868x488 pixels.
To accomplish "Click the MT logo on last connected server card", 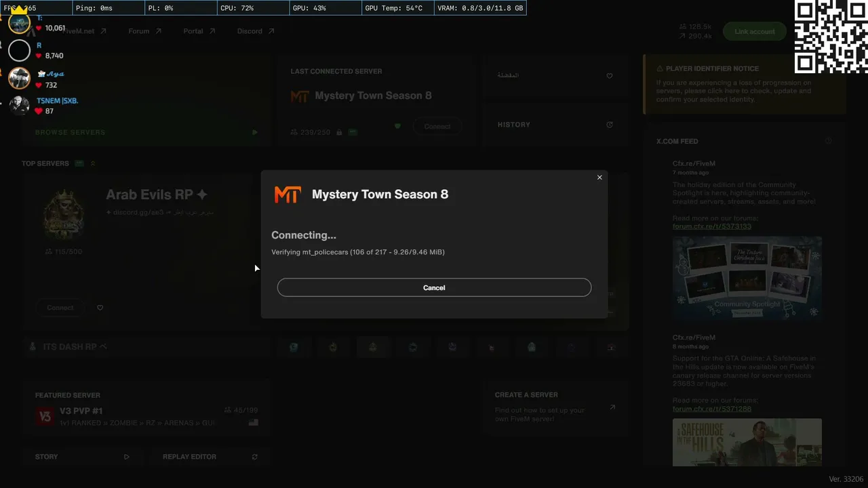I will coord(299,96).
